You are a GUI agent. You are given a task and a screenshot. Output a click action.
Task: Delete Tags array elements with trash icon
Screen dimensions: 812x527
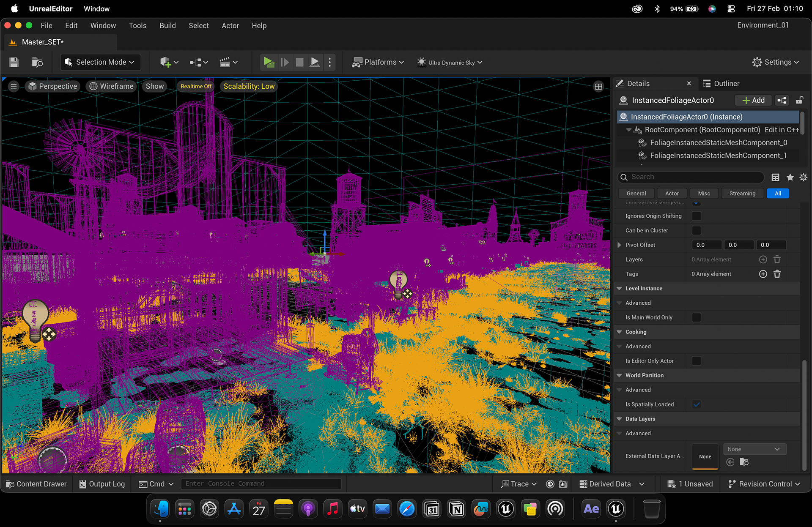click(777, 274)
